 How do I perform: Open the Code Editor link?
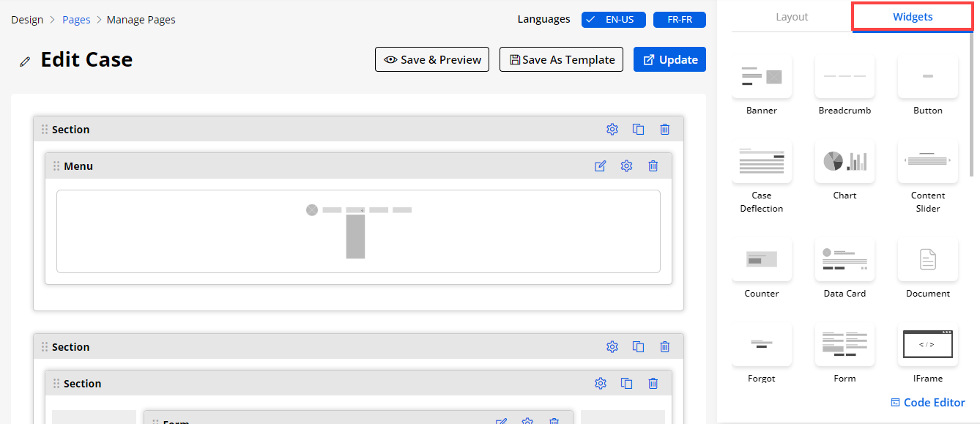[927, 402]
